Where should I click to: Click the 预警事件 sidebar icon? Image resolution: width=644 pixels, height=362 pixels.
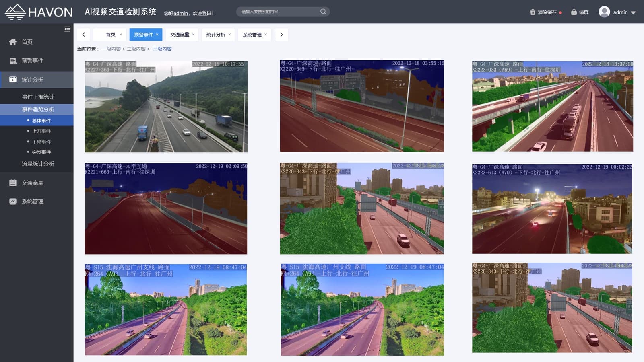pos(13,61)
